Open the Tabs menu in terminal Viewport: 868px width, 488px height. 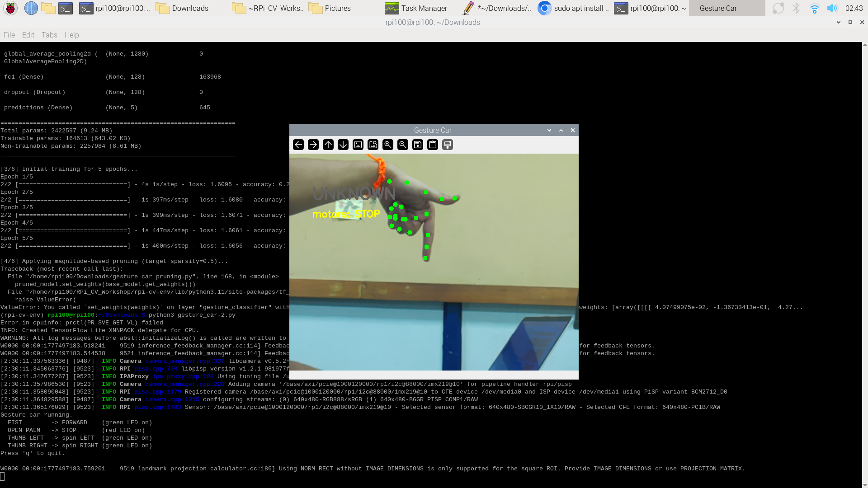point(49,35)
